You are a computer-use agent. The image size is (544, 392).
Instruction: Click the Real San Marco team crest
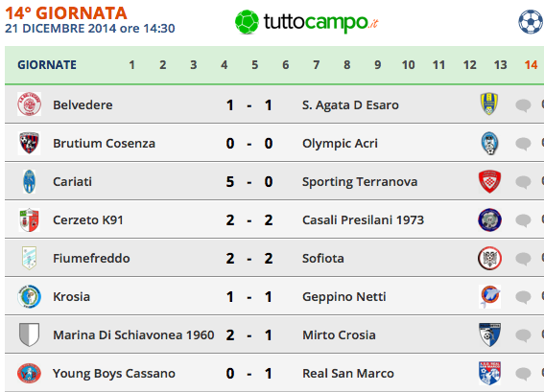[x=489, y=373]
